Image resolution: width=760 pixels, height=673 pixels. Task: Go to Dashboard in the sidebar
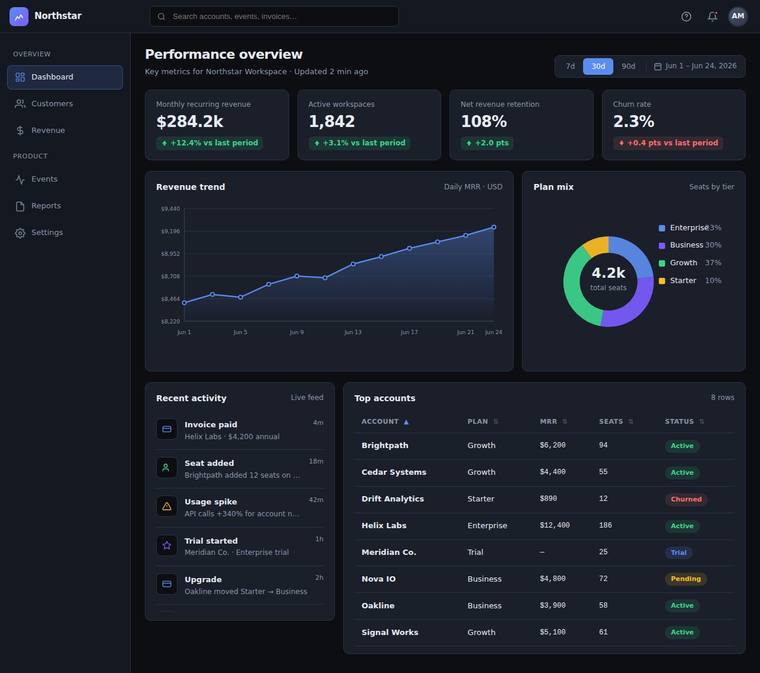tap(65, 77)
